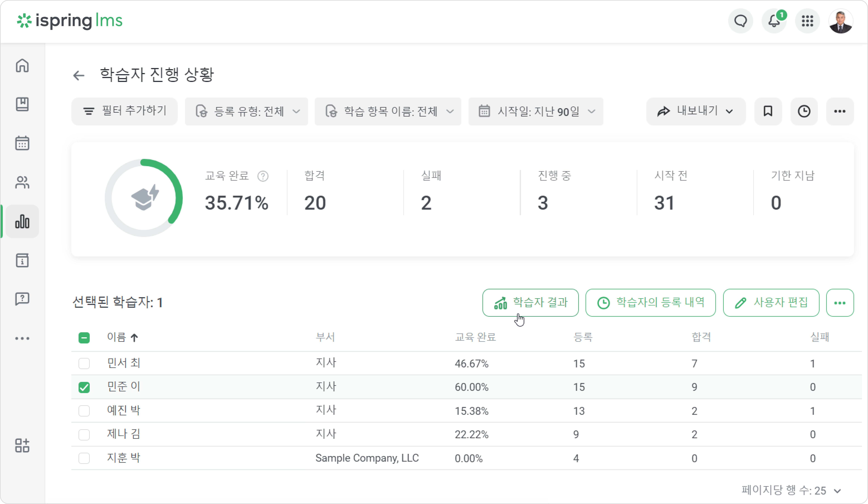Click the learner name 민준 이
868x504 pixels.
(x=124, y=387)
